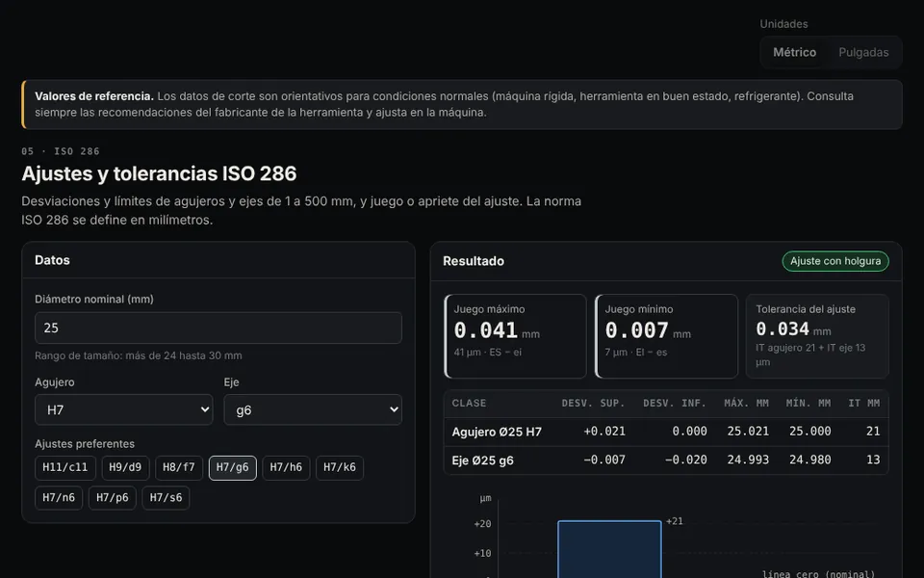924x578 pixels.
Task: Click the Diámetro nominal input field
Action: [x=218, y=328]
